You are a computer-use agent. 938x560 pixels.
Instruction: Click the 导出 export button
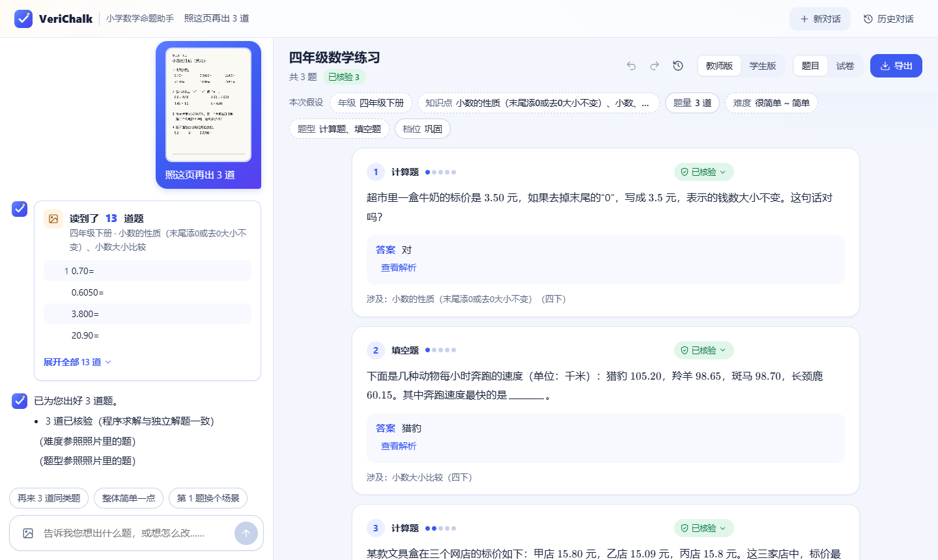[896, 66]
